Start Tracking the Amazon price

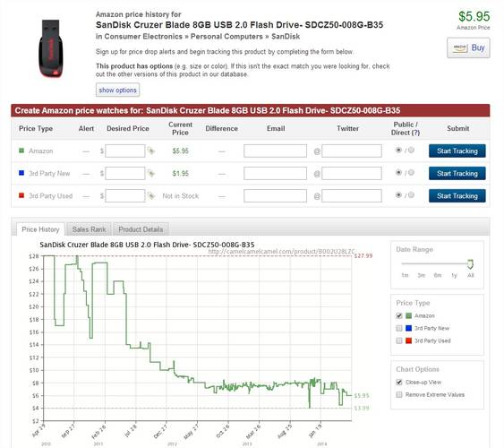point(457,151)
